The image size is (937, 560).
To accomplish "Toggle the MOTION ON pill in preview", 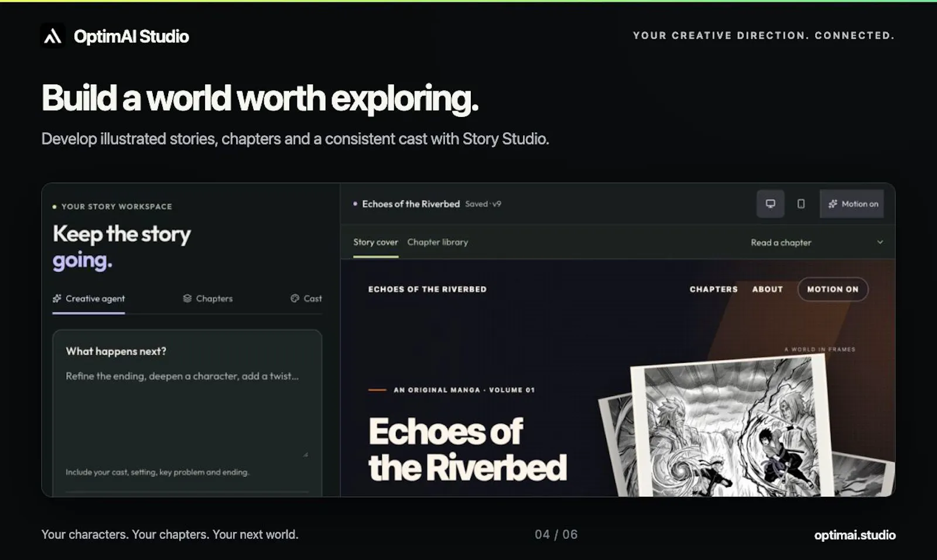I will click(x=832, y=289).
